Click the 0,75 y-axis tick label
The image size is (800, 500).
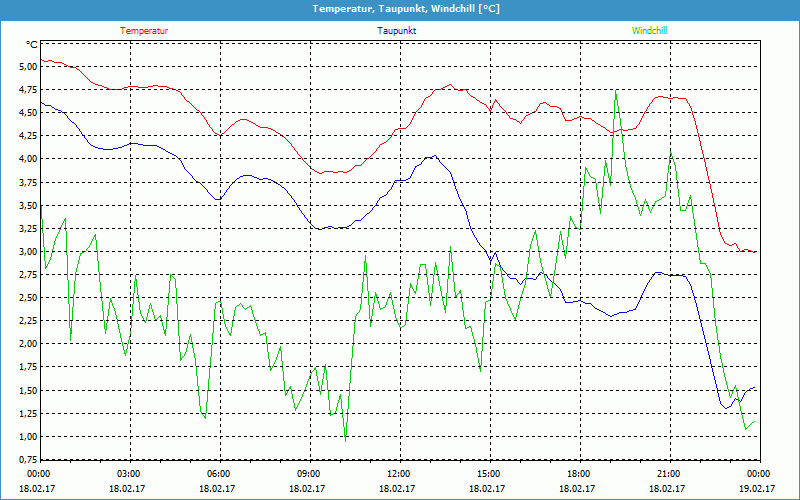pos(27,459)
